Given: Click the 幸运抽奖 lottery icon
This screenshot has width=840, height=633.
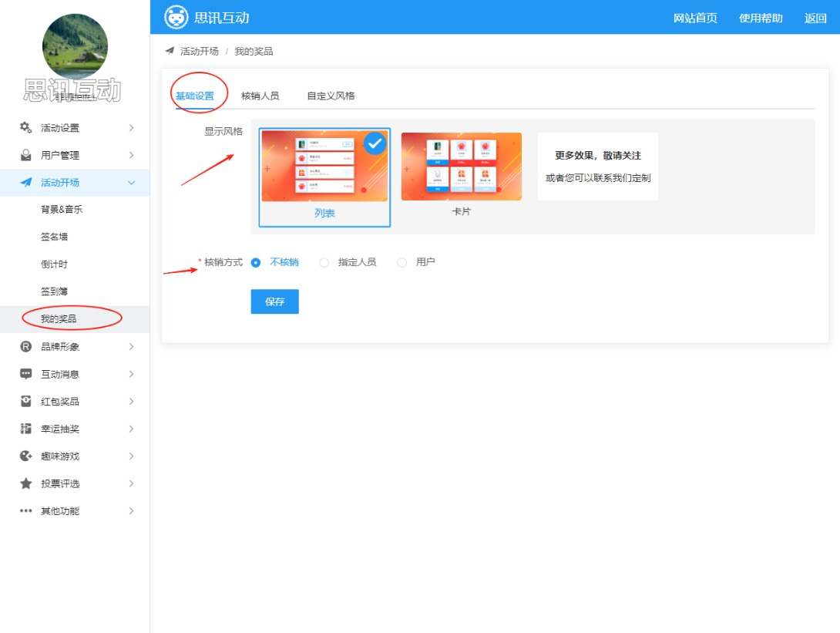Looking at the screenshot, I should (x=25, y=429).
